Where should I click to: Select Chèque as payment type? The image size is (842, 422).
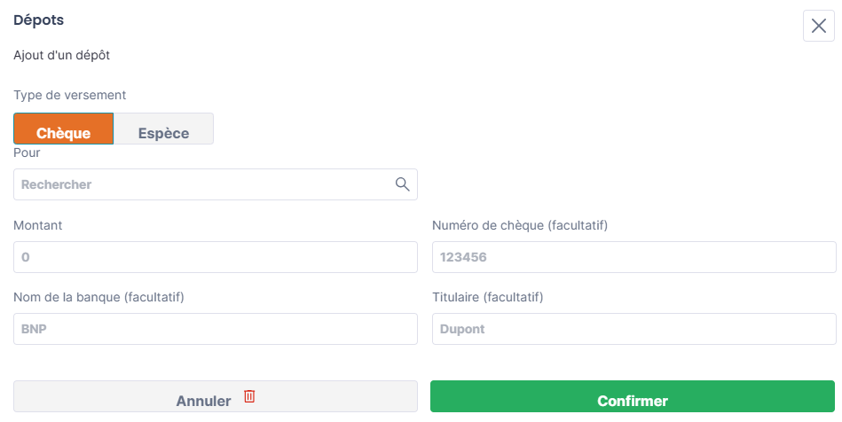[x=63, y=129]
